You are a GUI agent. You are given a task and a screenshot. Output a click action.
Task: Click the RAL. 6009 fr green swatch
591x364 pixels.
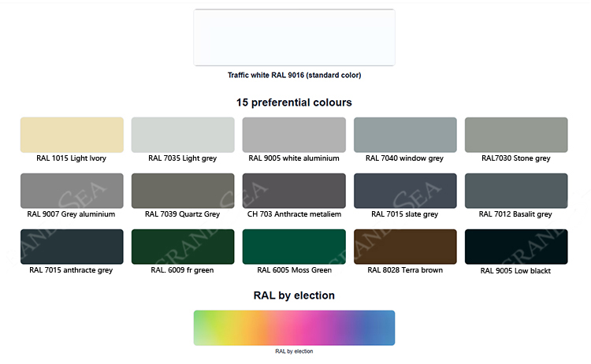coord(183,247)
